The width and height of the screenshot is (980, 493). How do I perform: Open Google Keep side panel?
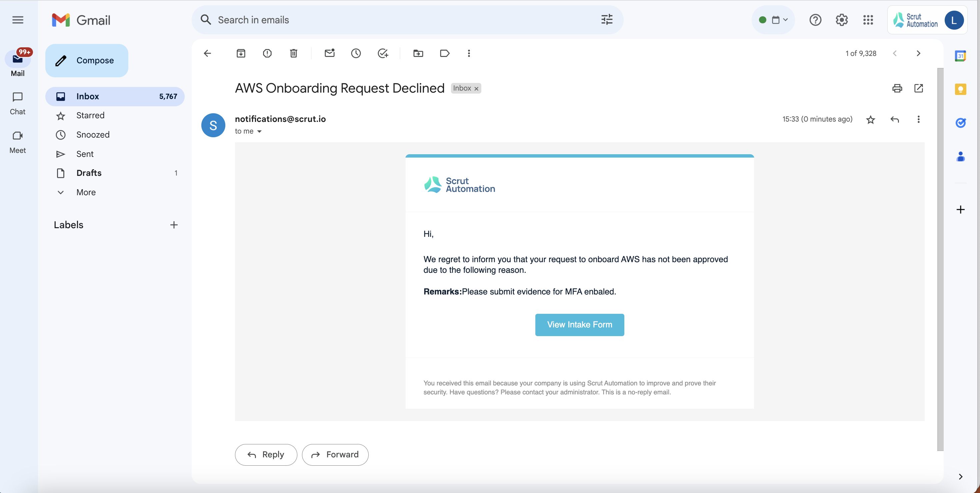coord(960,89)
